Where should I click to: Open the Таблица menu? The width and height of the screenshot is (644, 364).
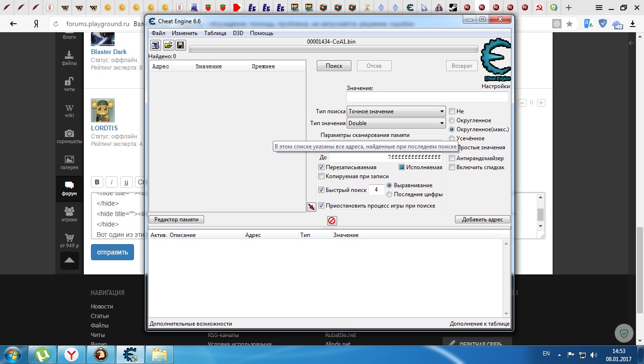215,33
